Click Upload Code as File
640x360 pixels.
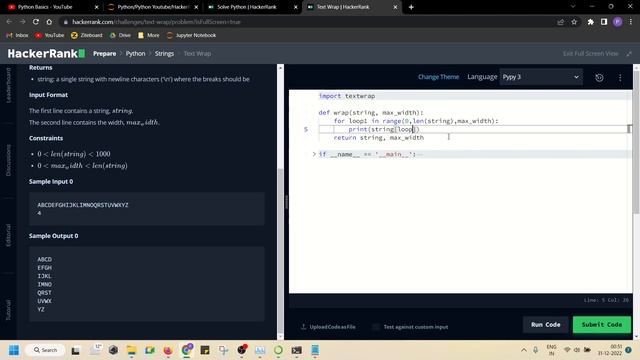click(x=328, y=327)
